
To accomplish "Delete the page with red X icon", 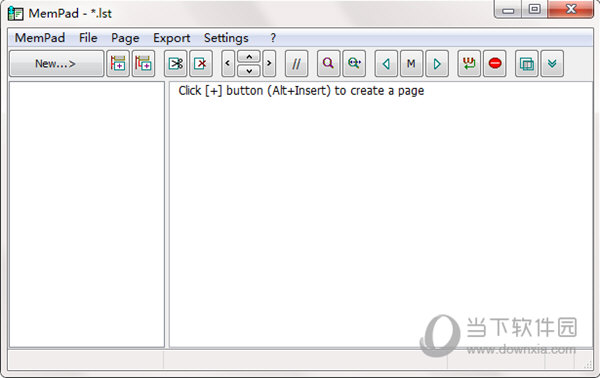I will click(x=201, y=64).
